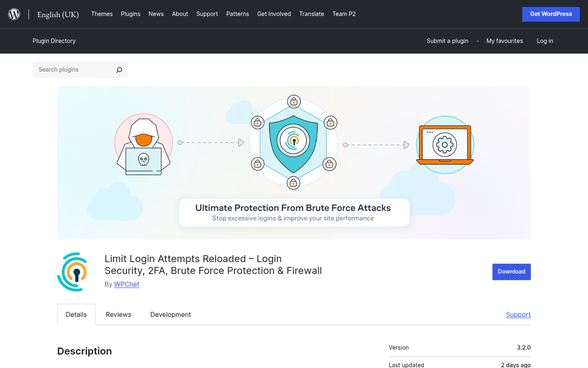The image size is (588, 368).
Task: Open Get Involved in the top navigation
Action: 274,14
